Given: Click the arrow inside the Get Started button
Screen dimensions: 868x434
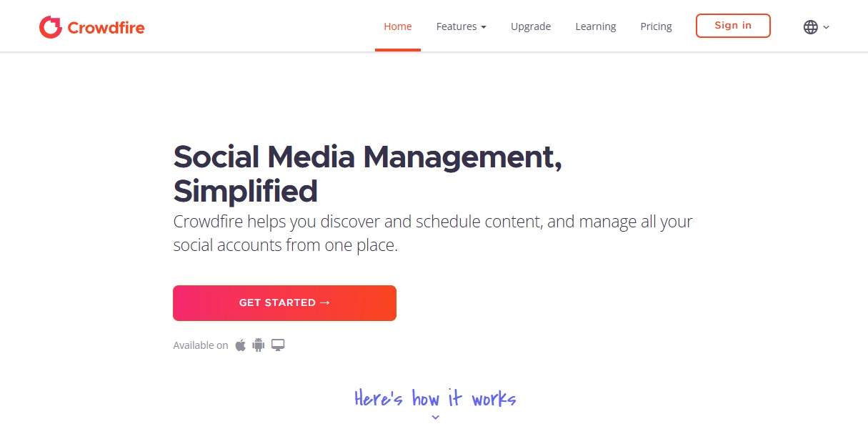Looking at the screenshot, I should pos(324,302).
